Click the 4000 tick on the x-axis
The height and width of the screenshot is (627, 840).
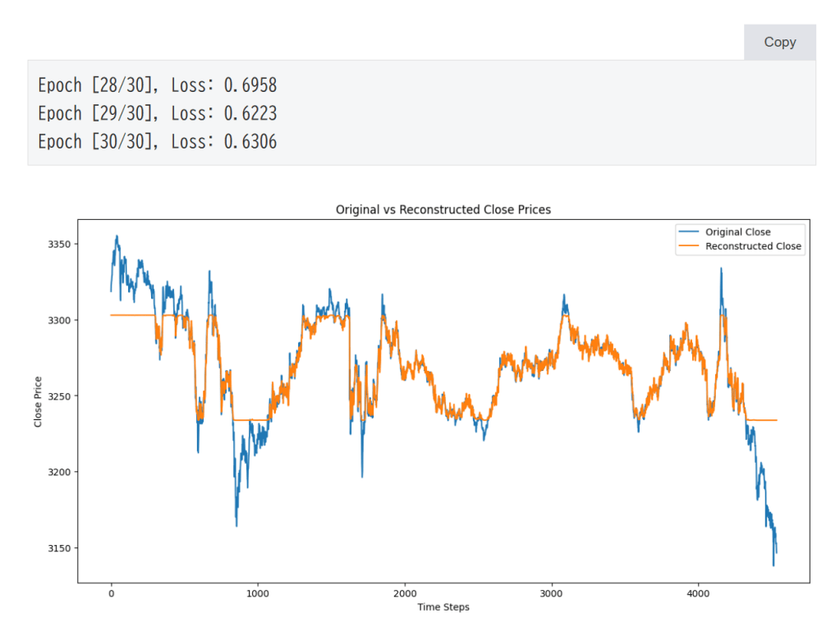(x=698, y=593)
